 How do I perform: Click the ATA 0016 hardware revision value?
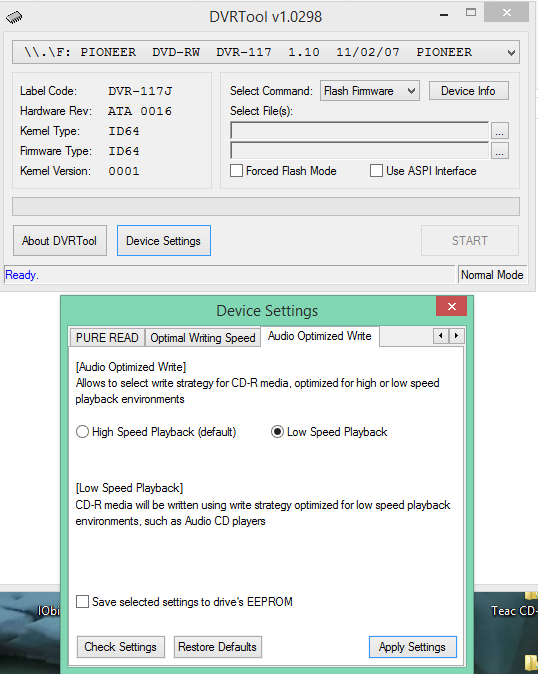(140, 111)
